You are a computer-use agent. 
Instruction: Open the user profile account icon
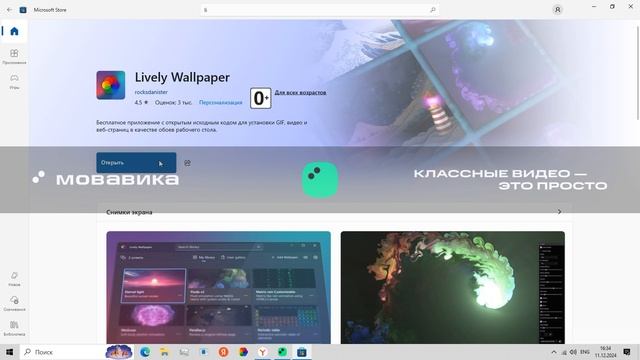[x=557, y=10]
